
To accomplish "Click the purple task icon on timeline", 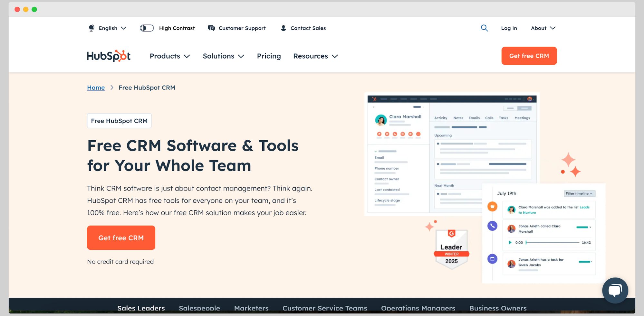I will 492,259.
